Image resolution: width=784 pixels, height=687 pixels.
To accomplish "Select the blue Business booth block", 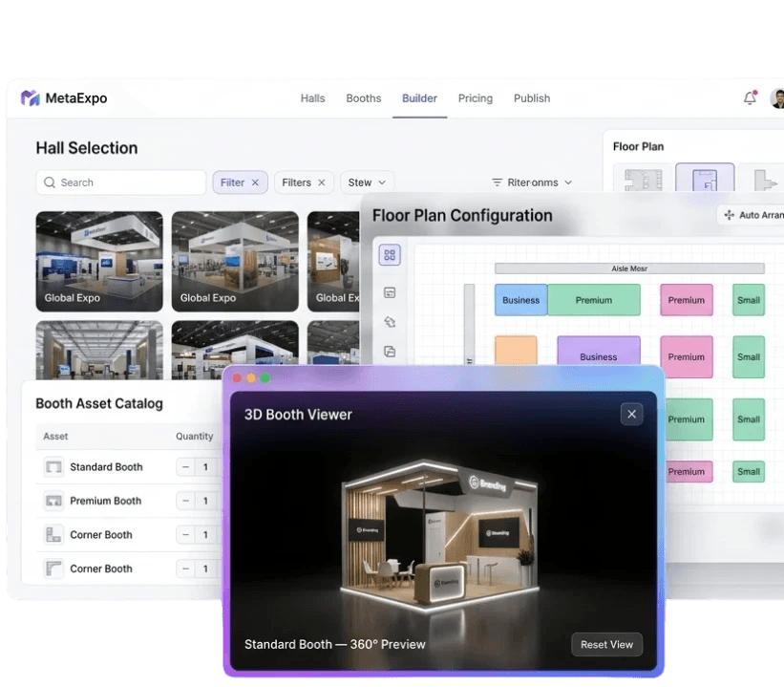I will (x=521, y=300).
